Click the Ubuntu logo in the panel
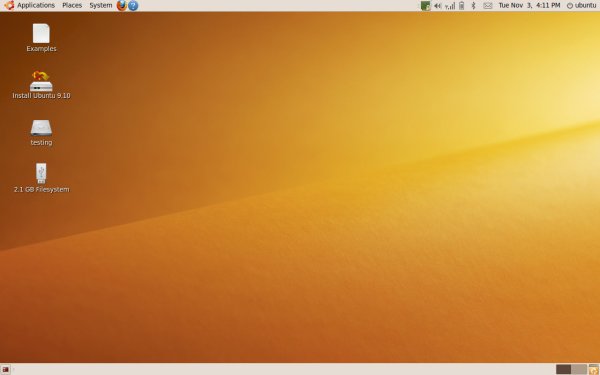 pyautogui.click(x=9, y=5)
